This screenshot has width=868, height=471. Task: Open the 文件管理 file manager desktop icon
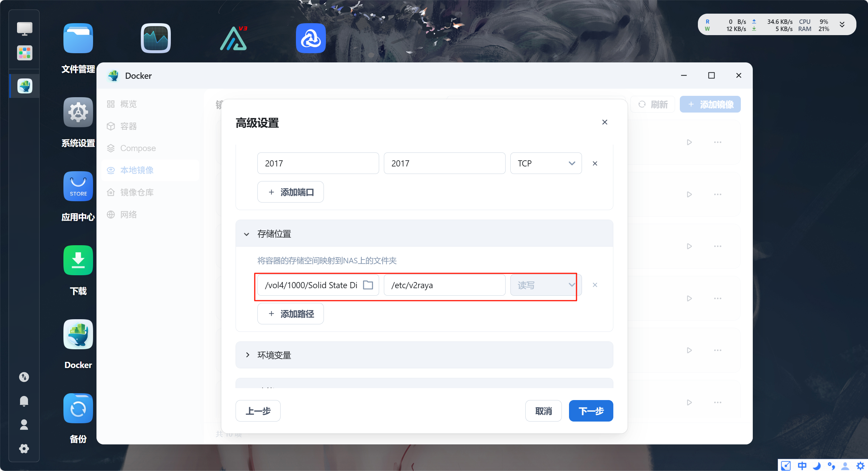tap(78, 39)
